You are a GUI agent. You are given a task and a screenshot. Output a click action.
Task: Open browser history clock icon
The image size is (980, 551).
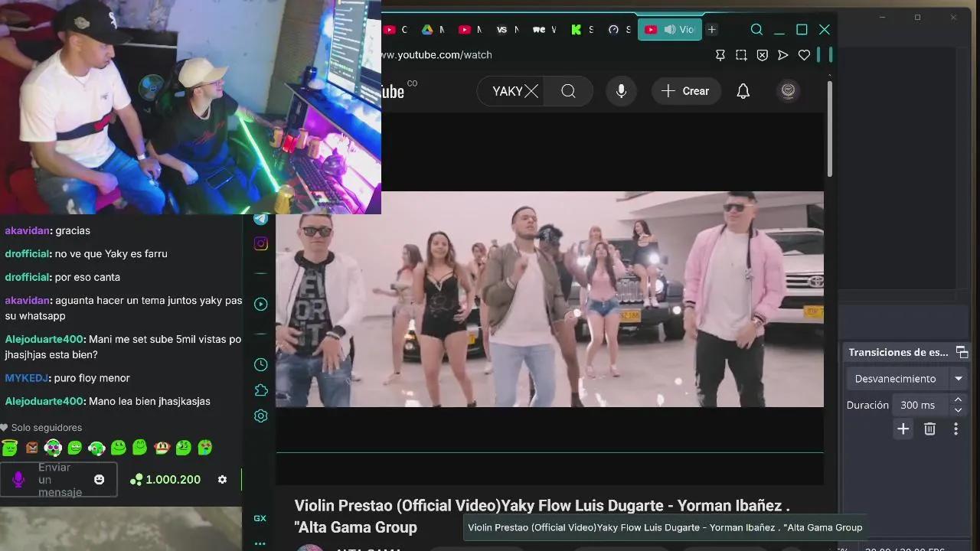click(x=260, y=365)
